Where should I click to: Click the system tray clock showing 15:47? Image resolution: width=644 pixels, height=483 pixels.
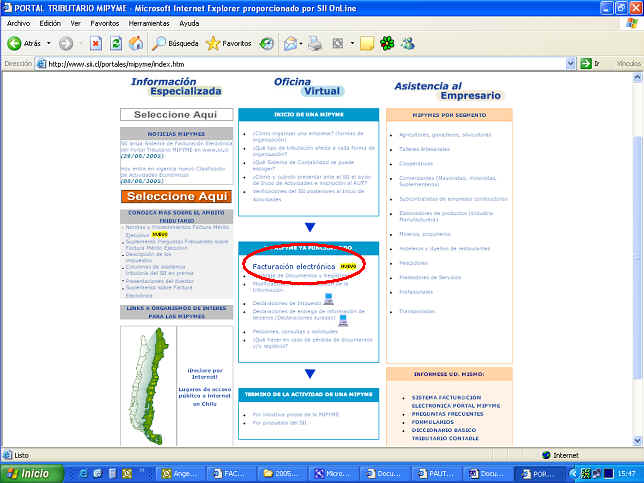pyautogui.click(x=627, y=474)
